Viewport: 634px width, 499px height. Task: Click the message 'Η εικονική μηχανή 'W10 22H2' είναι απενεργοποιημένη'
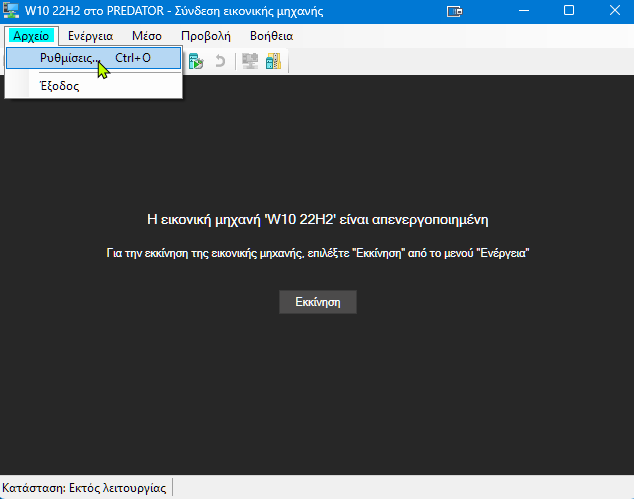(318, 220)
